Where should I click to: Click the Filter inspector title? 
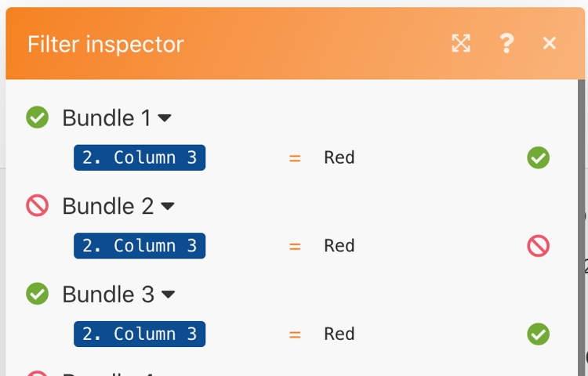tap(106, 44)
